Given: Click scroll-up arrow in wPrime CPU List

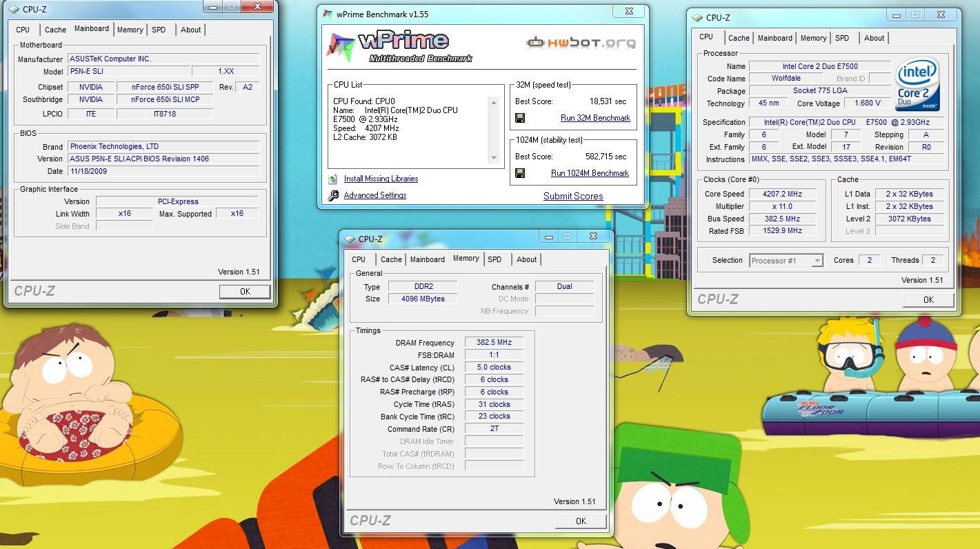Looking at the screenshot, I should point(493,102).
